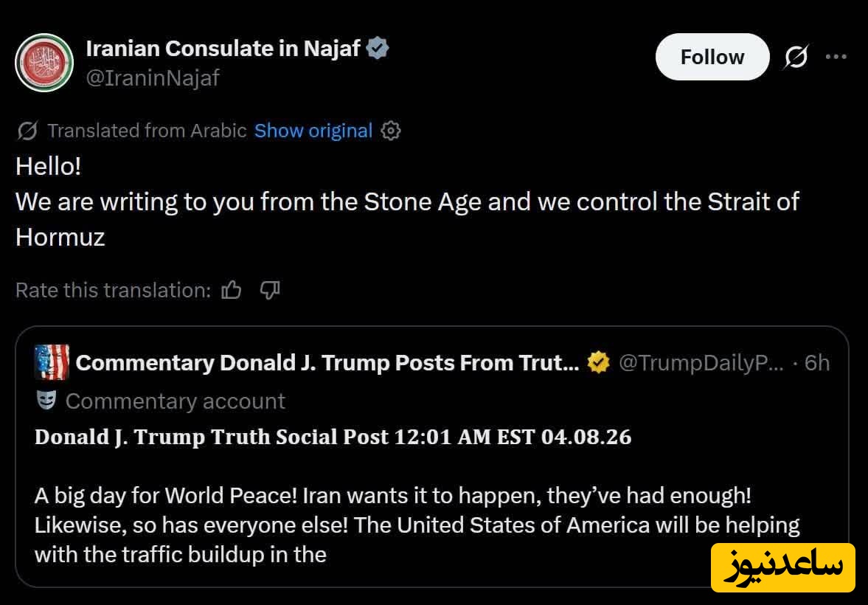
Task: Open the @IraninNajaf handle
Action: click(x=153, y=77)
